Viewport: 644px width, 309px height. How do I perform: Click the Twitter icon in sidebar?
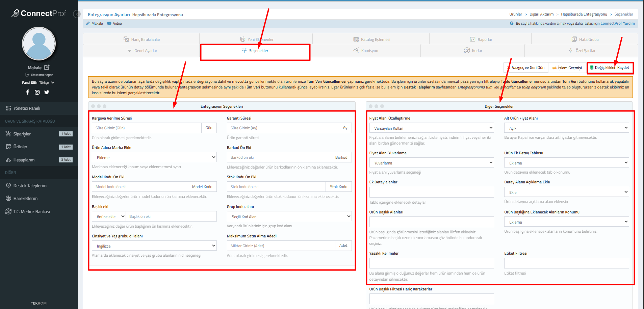[47, 92]
